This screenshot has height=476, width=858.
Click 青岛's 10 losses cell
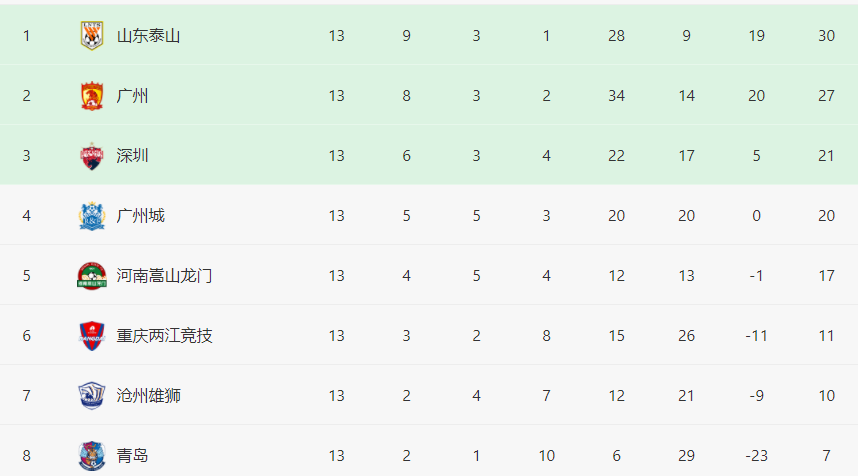(x=546, y=456)
